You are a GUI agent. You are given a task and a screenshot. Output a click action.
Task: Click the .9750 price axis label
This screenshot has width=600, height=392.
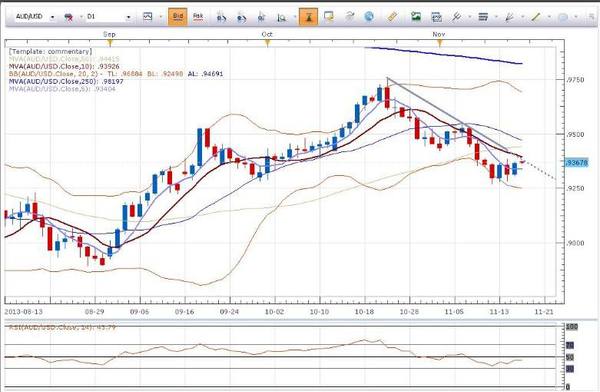point(575,80)
